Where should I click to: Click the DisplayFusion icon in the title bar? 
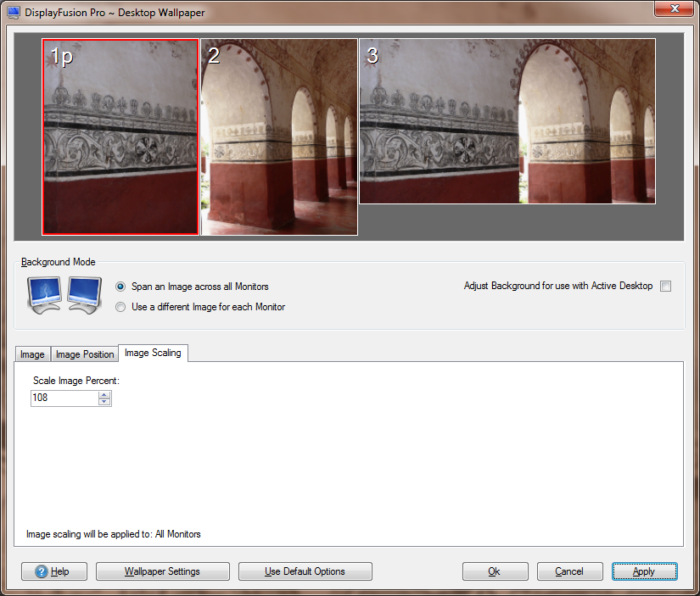[x=14, y=13]
